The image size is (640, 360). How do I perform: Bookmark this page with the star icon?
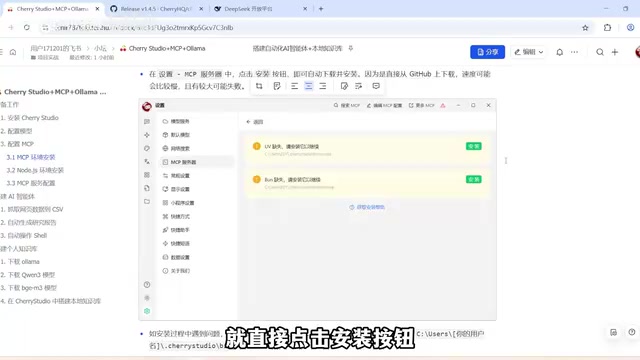[585, 28]
